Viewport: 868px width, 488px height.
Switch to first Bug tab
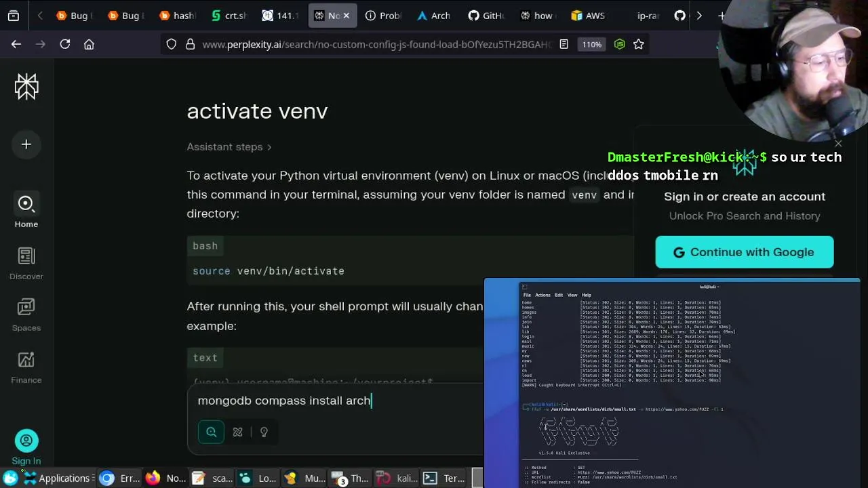(x=74, y=16)
